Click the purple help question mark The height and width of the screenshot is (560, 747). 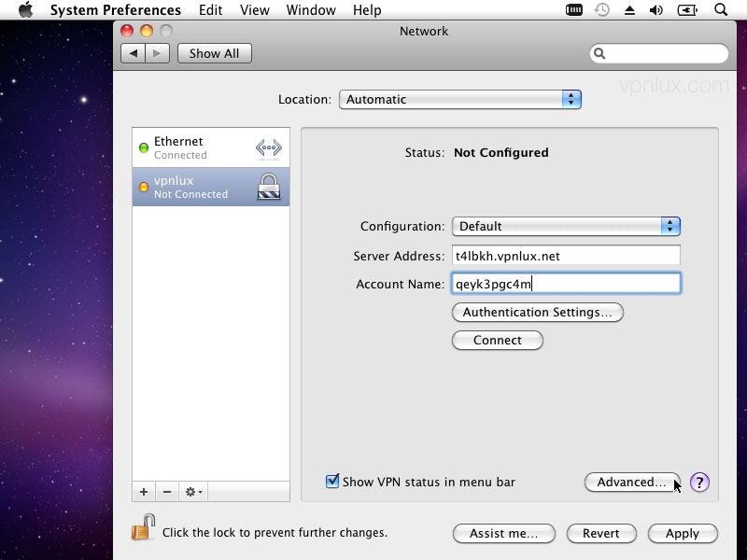pos(699,483)
